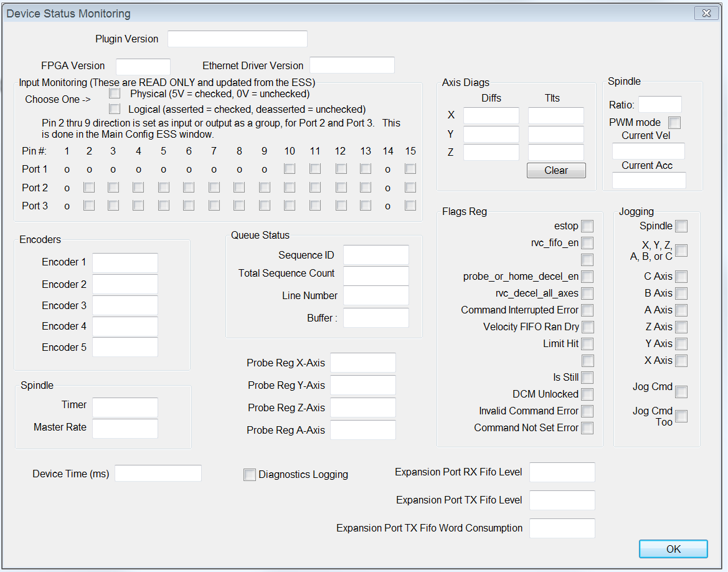Toggle the estop flag checkbox

pyautogui.click(x=587, y=226)
